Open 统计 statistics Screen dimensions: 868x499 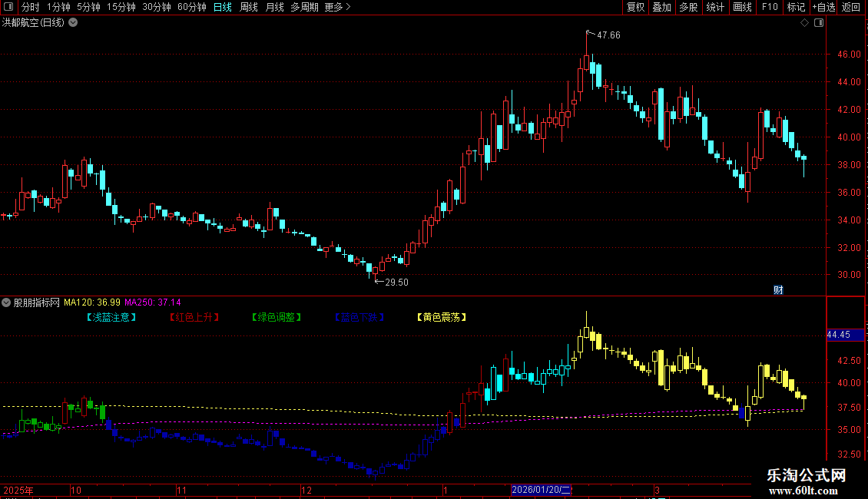[x=715, y=7]
